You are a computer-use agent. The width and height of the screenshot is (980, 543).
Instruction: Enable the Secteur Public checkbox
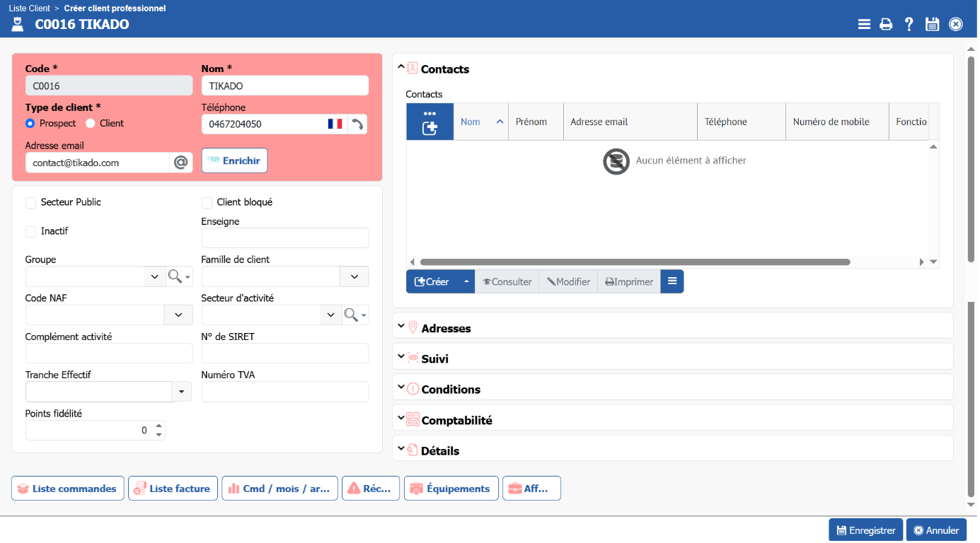pyautogui.click(x=31, y=203)
